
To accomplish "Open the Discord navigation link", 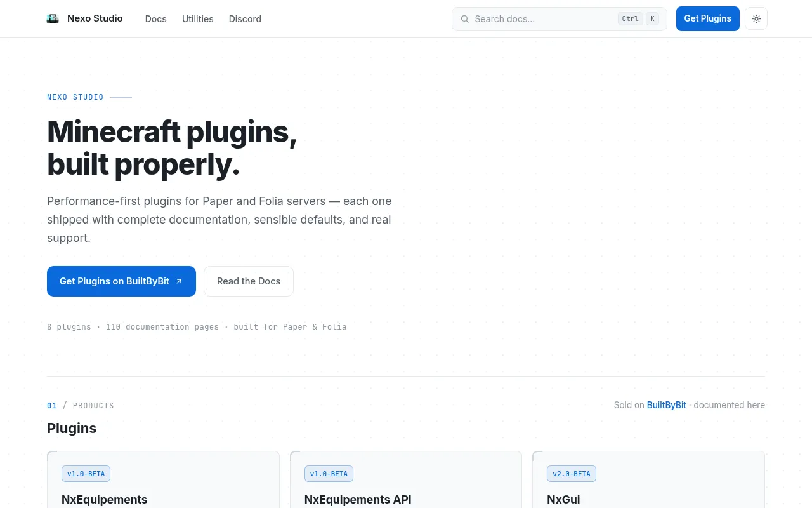I will 245,19.
